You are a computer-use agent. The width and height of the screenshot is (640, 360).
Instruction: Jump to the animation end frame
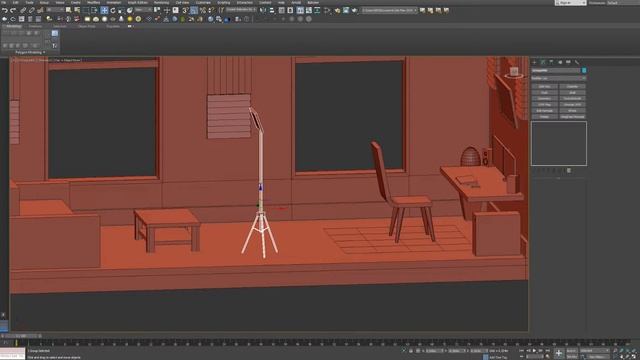coord(547,351)
